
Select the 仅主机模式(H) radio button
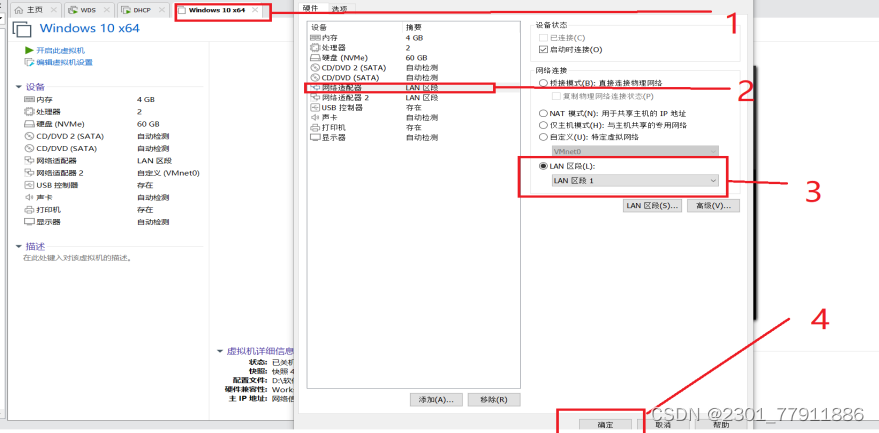pos(543,125)
